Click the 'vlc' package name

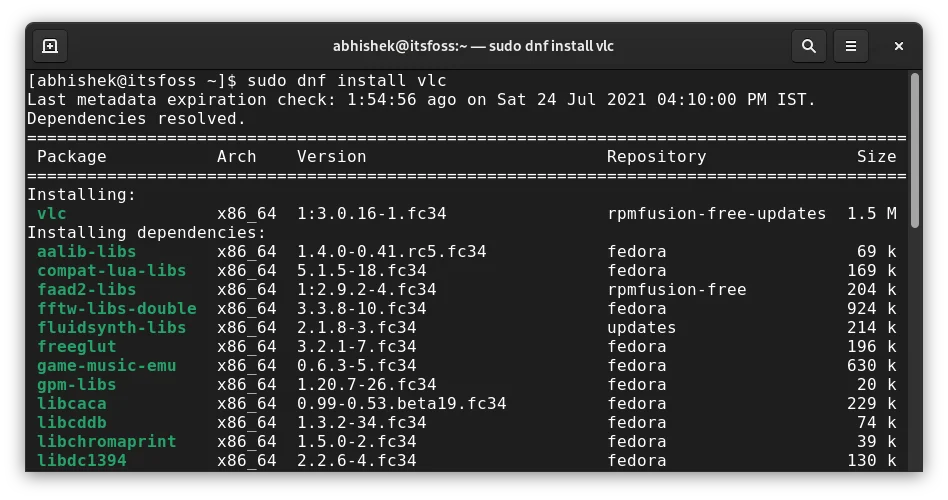click(51, 213)
